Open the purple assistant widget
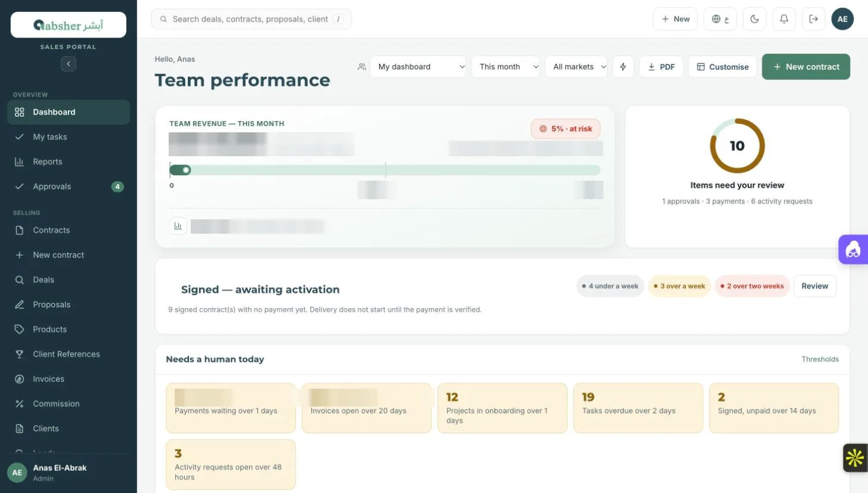This screenshot has width=868, height=493. click(x=853, y=250)
